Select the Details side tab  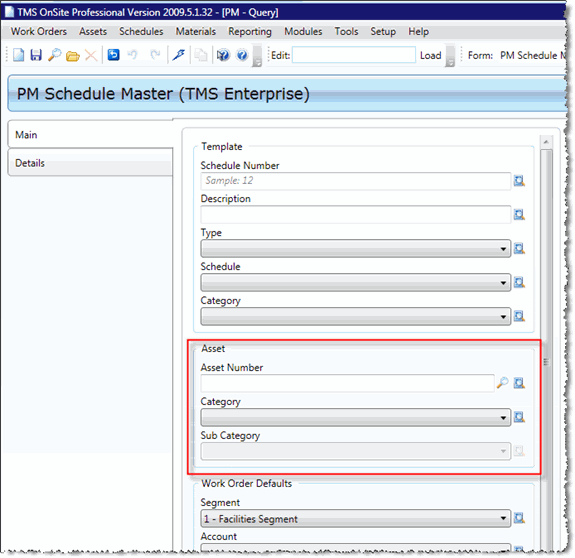tap(90, 163)
